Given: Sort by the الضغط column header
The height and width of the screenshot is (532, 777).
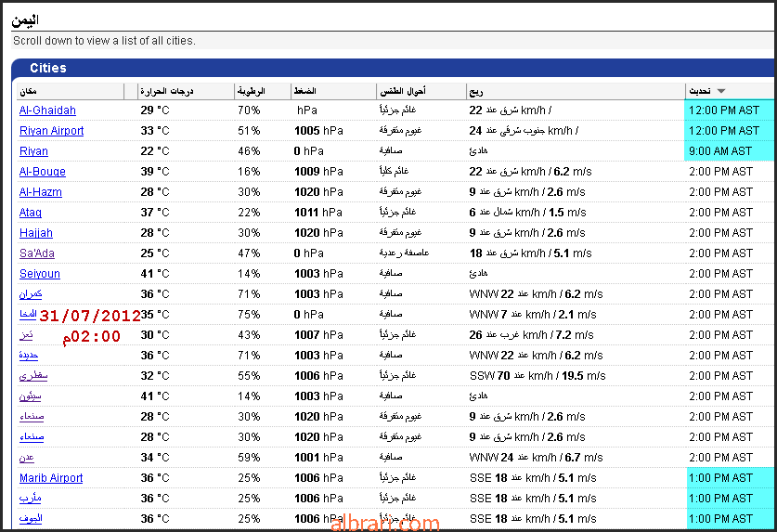Looking at the screenshot, I should tap(304, 91).
